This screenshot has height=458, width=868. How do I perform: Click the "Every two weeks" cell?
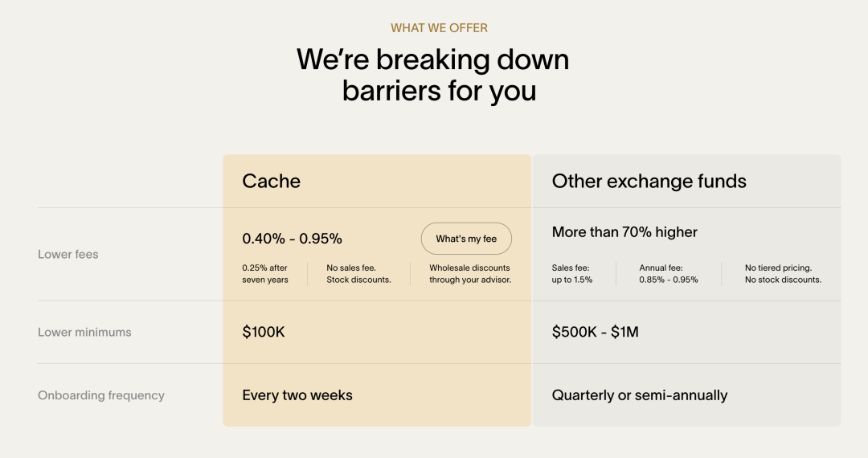click(x=297, y=395)
